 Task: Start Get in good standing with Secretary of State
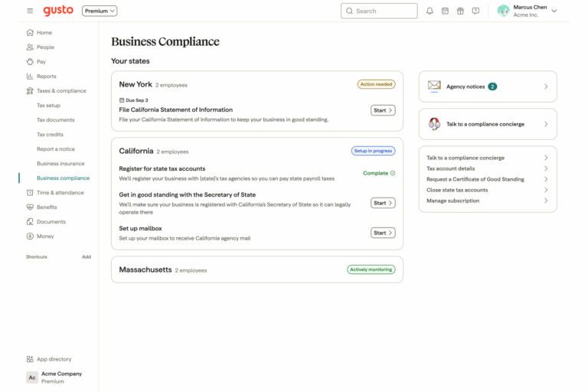[383, 203]
